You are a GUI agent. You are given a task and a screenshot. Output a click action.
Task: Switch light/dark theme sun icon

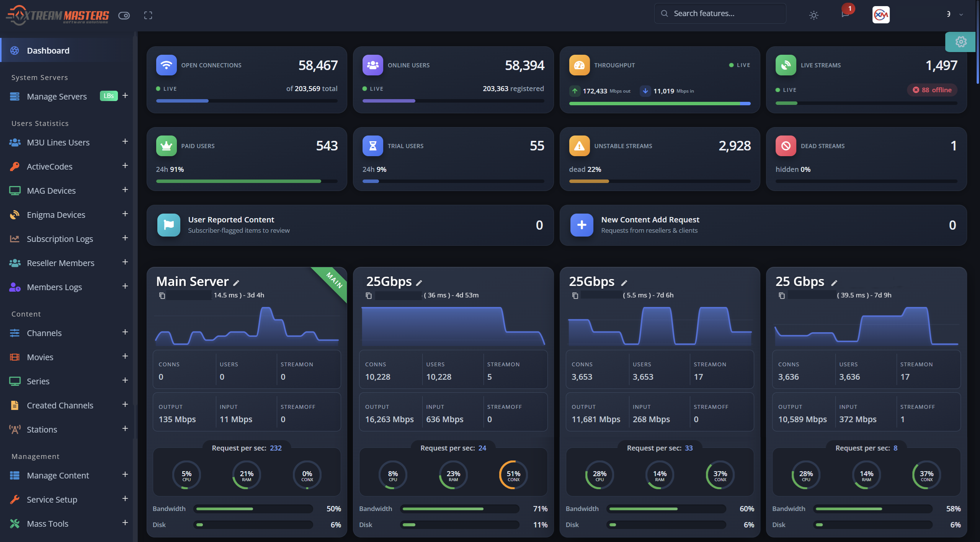tap(814, 15)
